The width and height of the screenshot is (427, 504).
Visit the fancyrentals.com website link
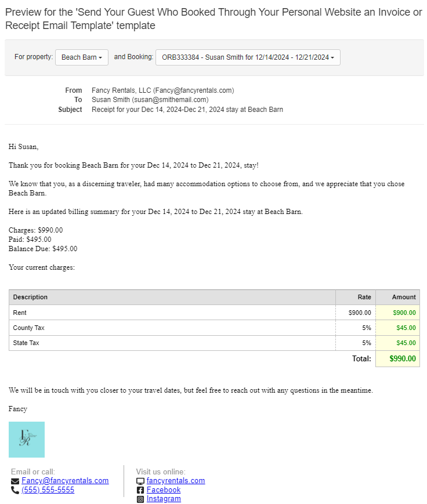pos(176,481)
